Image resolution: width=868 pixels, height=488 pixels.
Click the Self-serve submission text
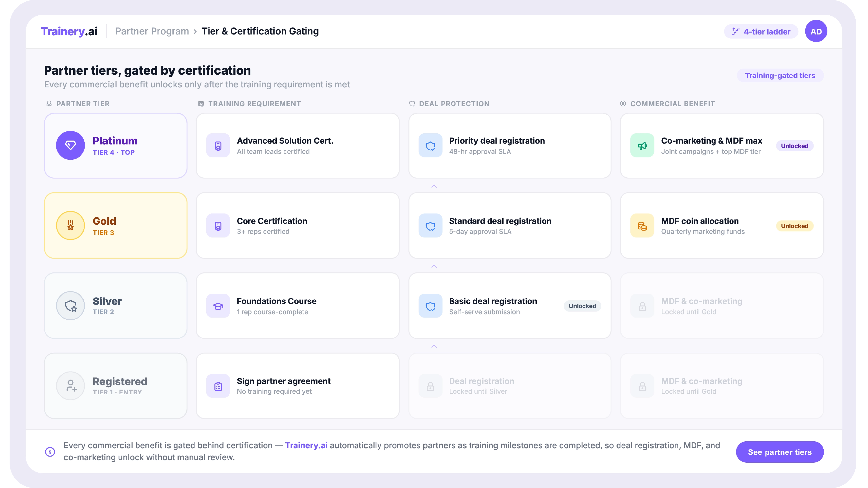(x=484, y=312)
